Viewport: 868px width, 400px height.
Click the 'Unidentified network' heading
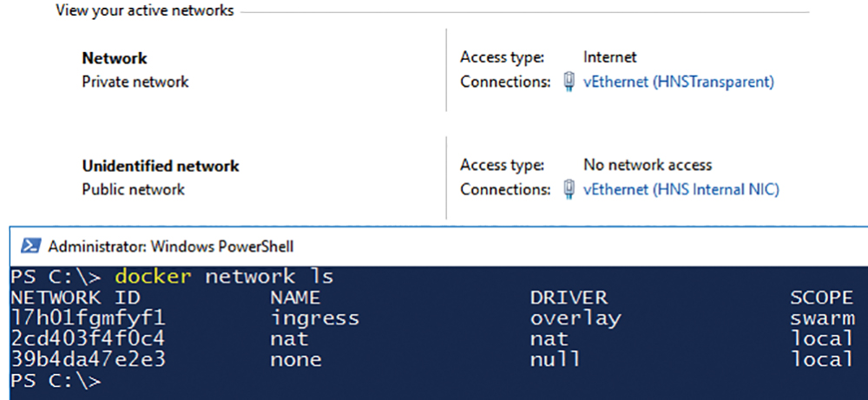(x=161, y=166)
